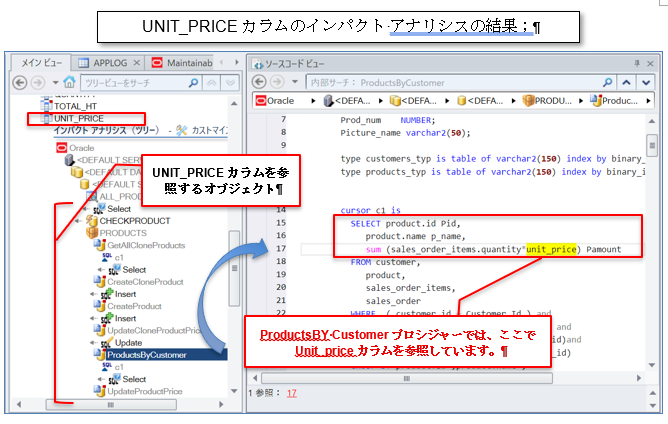
Task: Switch to the APPLOG tab
Action: [104, 62]
